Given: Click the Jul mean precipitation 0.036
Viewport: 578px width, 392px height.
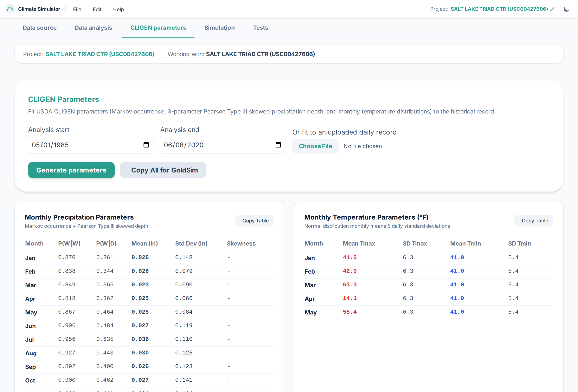Looking at the screenshot, I should 140,339.
